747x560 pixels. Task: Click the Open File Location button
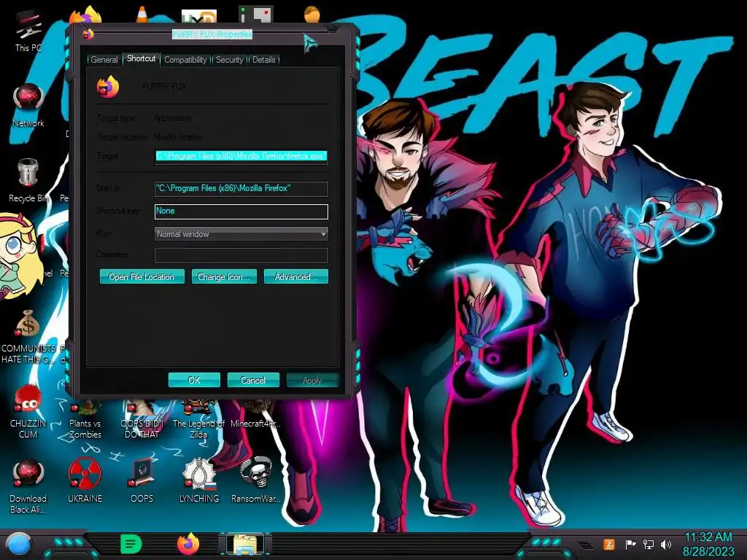point(142,276)
